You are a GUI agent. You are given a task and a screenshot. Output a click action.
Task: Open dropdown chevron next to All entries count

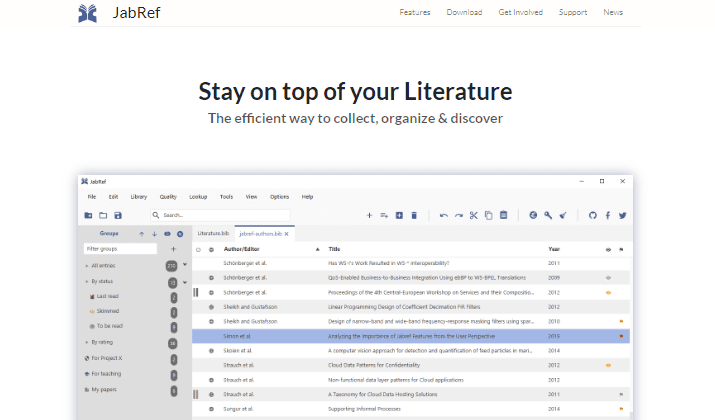pos(185,264)
